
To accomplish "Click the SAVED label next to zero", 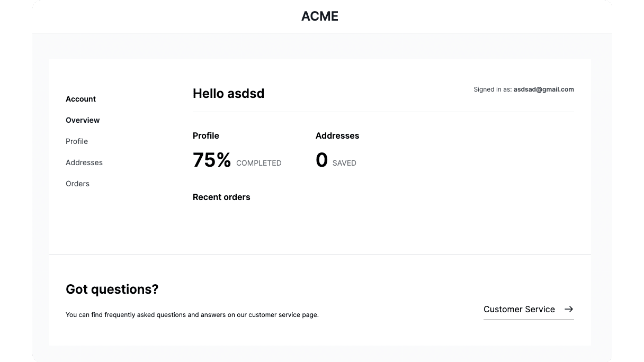I will pyautogui.click(x=344, y=163).
